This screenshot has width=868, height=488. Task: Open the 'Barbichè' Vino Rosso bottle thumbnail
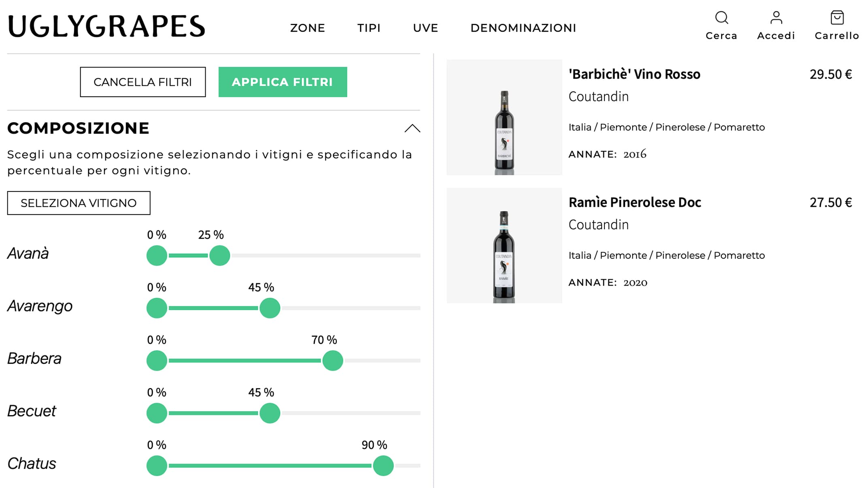pyautogui.click(x=504, y=117)
